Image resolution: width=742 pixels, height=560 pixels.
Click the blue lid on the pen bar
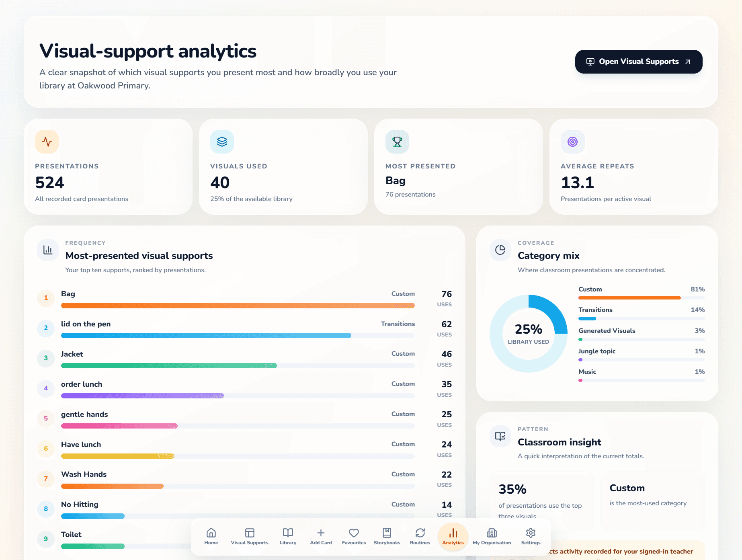[x=206, y=335]
